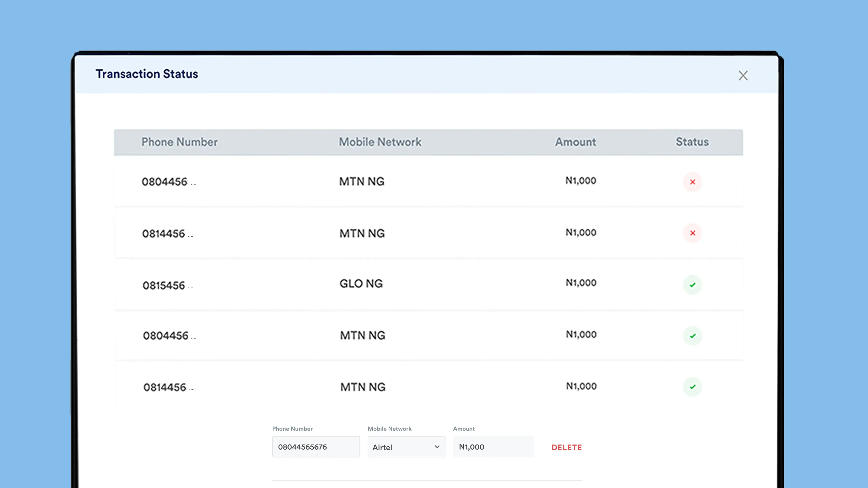
Task: Sort by the Phone Number column header
Action: [180, 142]
